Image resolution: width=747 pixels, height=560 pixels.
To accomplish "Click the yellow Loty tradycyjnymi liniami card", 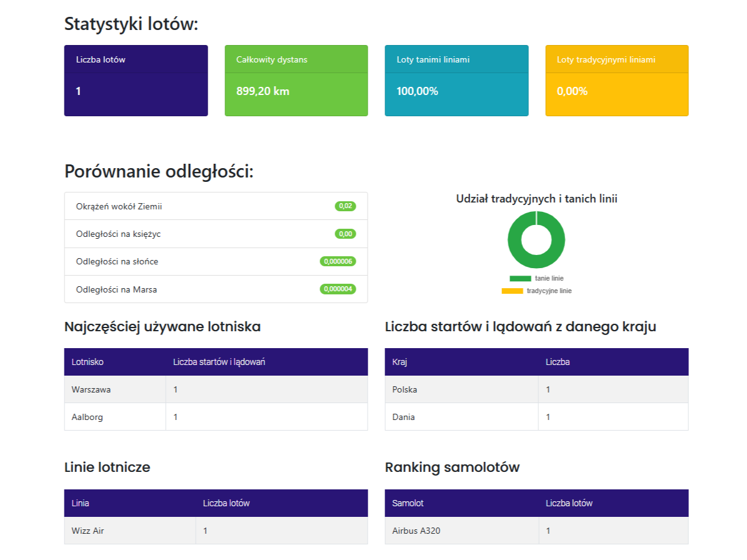I will point(616,81).
